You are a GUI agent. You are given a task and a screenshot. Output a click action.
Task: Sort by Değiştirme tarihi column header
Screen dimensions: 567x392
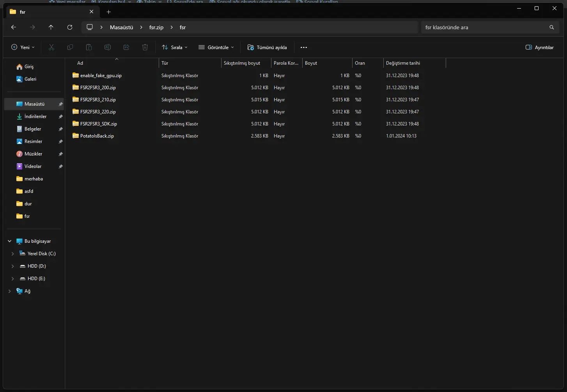click(x=415, y=63)
